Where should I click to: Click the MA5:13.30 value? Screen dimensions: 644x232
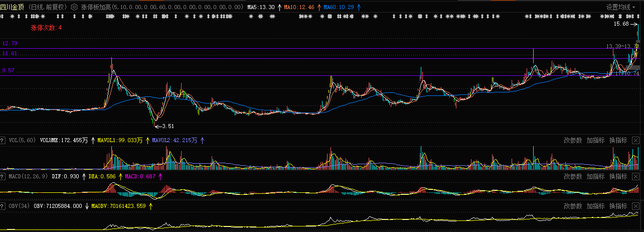tap(261, 8)
